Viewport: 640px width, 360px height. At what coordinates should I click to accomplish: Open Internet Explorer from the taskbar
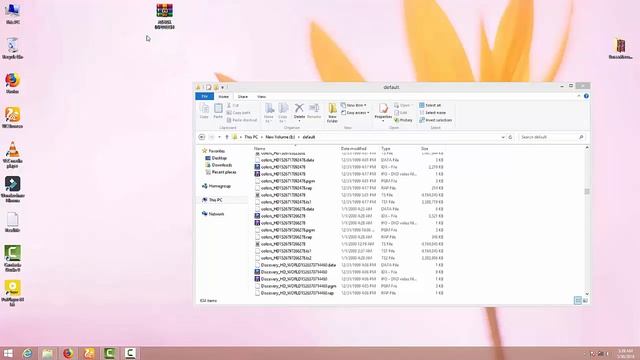27,353
